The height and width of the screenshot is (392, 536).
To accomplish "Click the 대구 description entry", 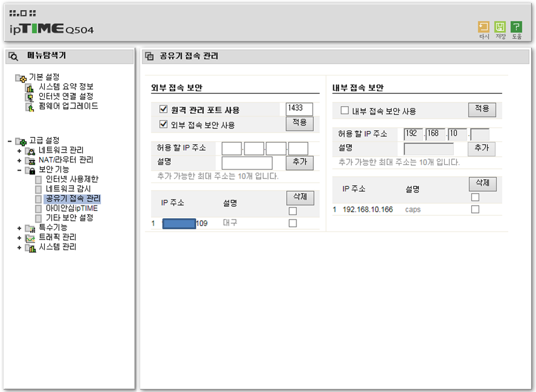I will point(230,223).
